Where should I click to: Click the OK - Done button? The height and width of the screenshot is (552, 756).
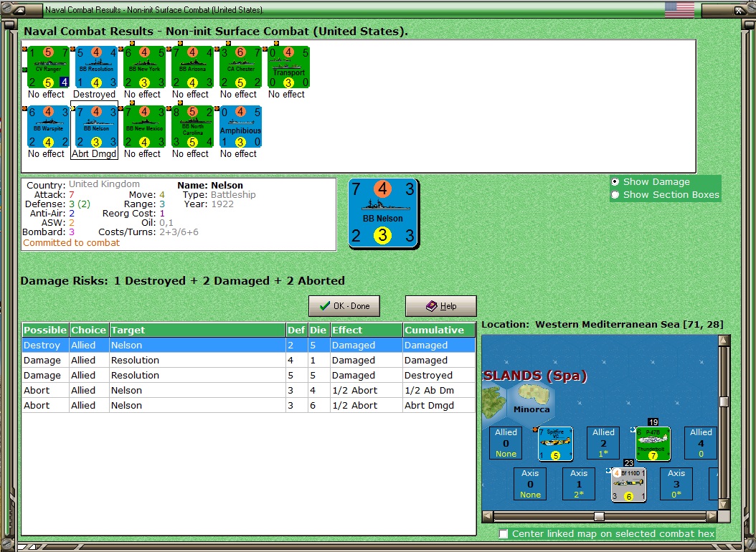tap(344, 306)
